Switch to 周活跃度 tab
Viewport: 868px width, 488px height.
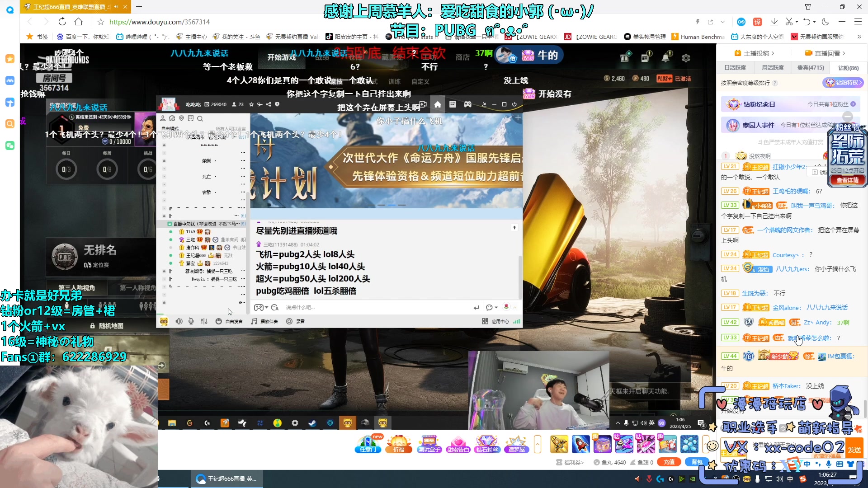coord(773,68)
